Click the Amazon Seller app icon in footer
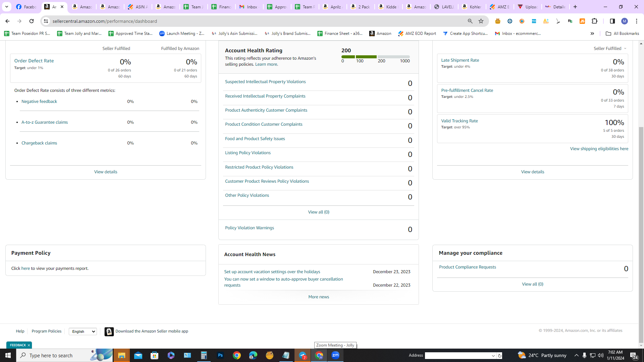This screenshot has height=362, width=644. coord(109,331)
